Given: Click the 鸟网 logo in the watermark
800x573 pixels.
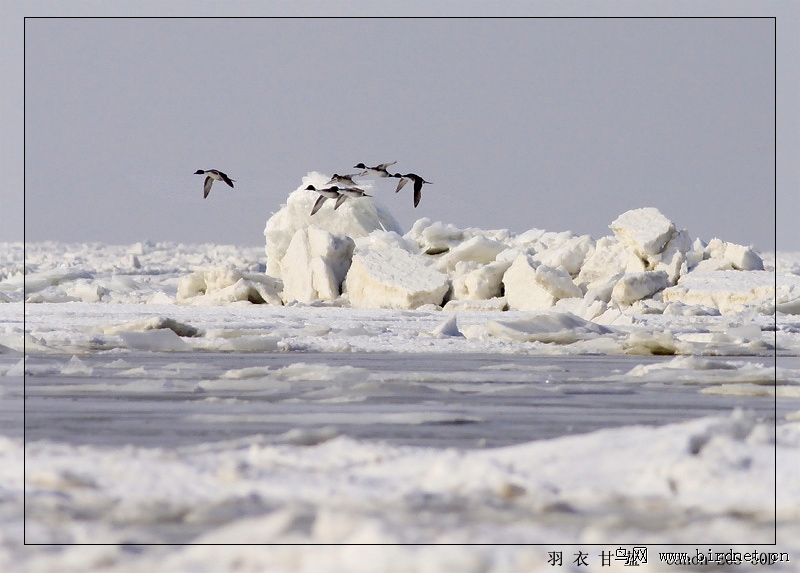Looking at the screenshot, I should pyautogui.click(x=631, y=555).
